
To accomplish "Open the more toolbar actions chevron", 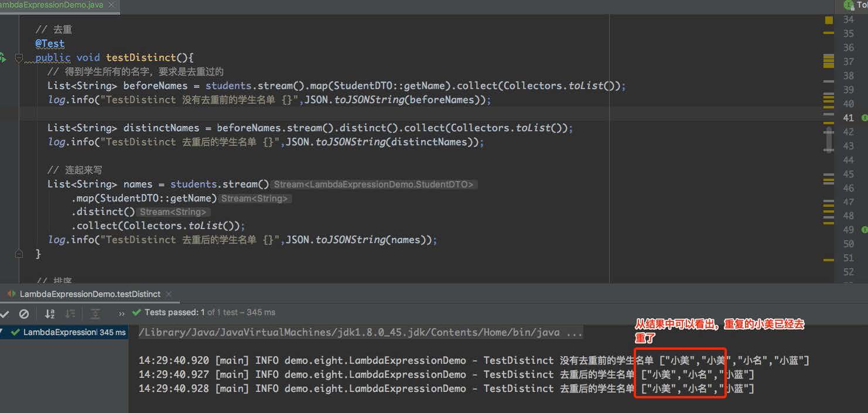I will click(122, 313).
